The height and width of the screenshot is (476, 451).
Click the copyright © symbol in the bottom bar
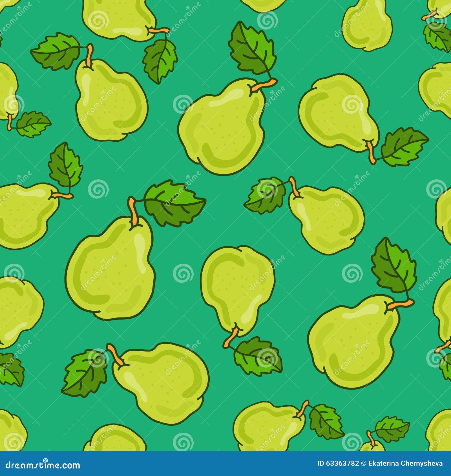pyautogui.click(x=363, y=463)
